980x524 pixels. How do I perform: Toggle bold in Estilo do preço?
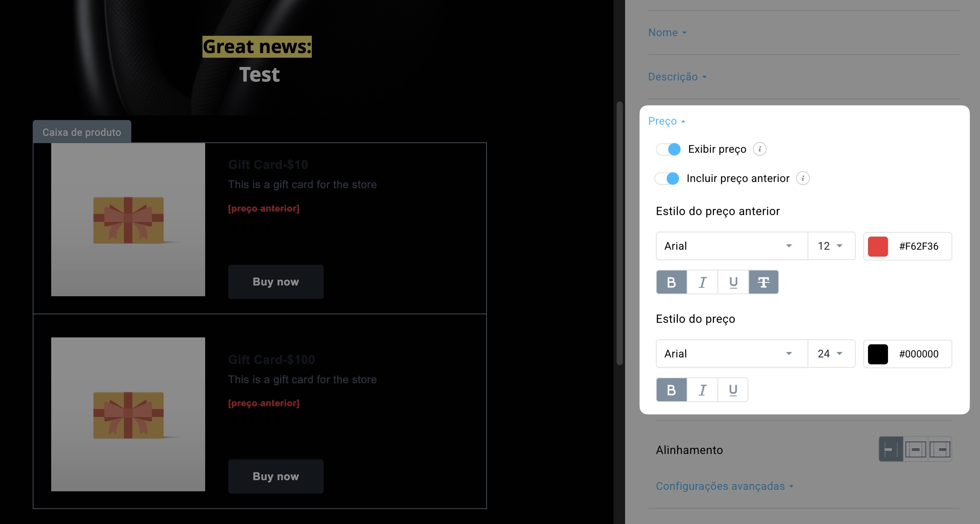point(671,390)
